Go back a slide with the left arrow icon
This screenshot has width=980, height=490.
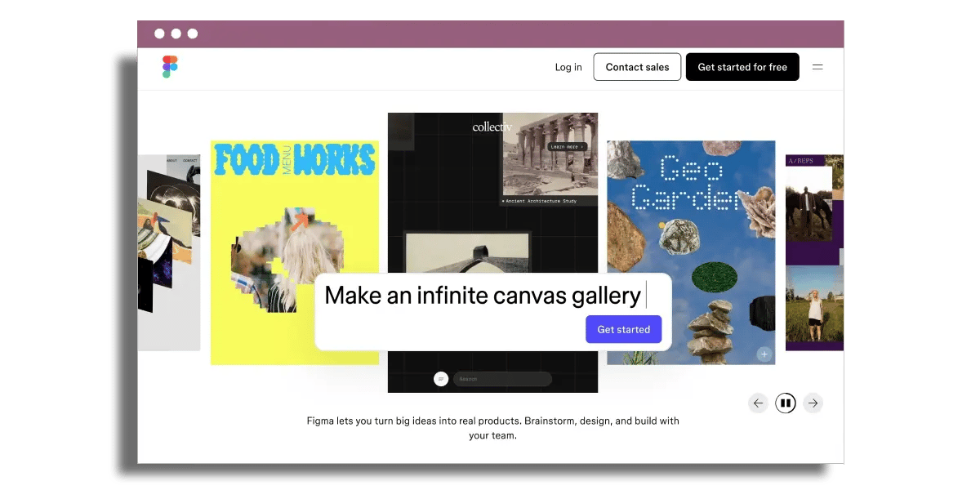[758, 403]
